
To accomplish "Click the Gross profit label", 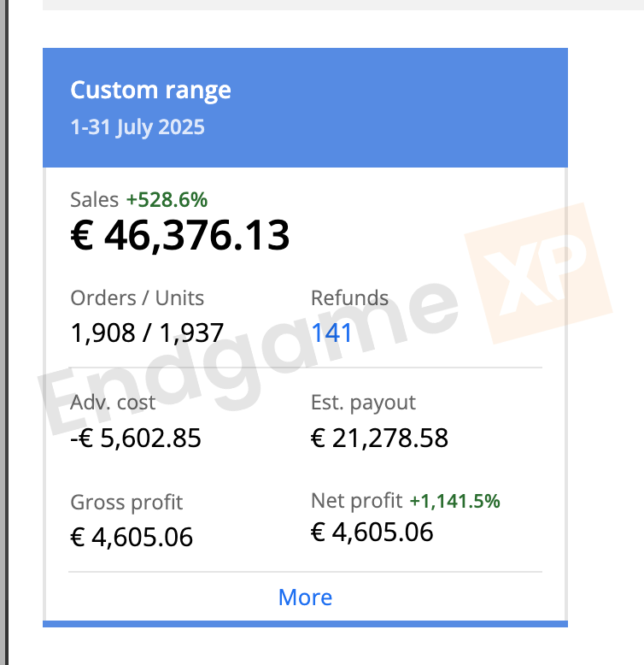I will [126, 503].
